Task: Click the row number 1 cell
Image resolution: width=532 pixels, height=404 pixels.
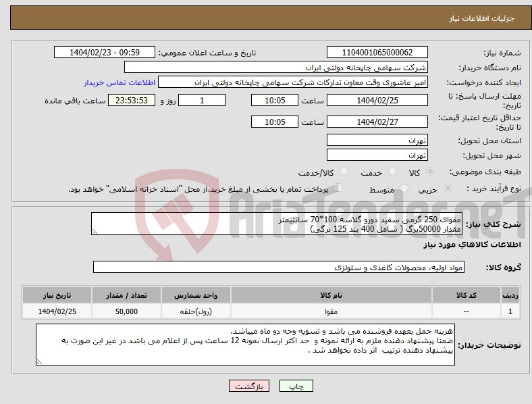Action: (510, 311)
